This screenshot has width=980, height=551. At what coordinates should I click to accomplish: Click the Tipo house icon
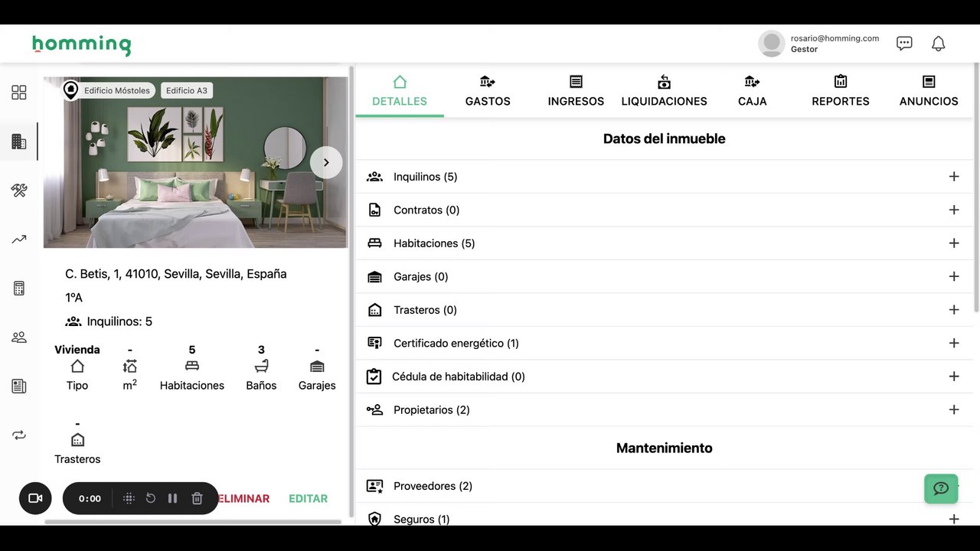pos(77,367)
